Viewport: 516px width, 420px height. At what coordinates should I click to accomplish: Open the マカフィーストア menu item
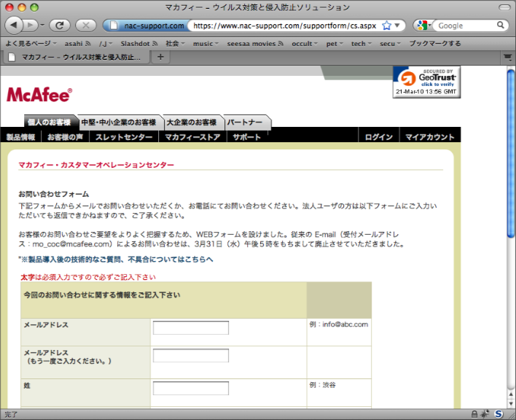pyautogui.click(x=192, y=137)
